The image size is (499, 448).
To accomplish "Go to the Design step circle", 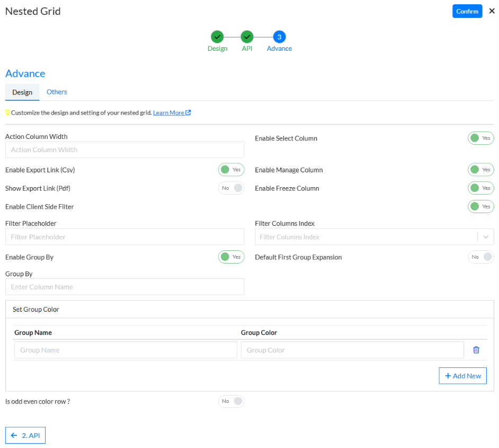I will coord(217,37).
